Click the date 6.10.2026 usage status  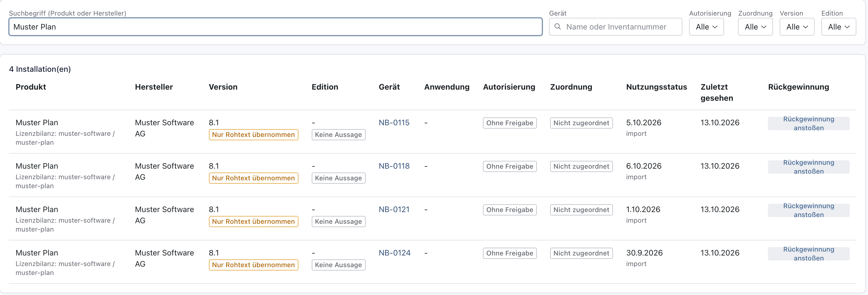(643, 166)
